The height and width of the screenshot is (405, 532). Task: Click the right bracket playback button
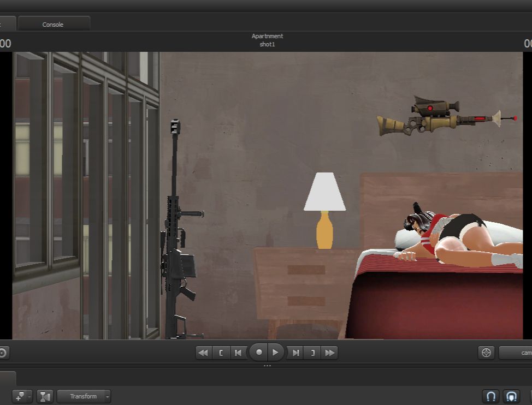point(312,353)
